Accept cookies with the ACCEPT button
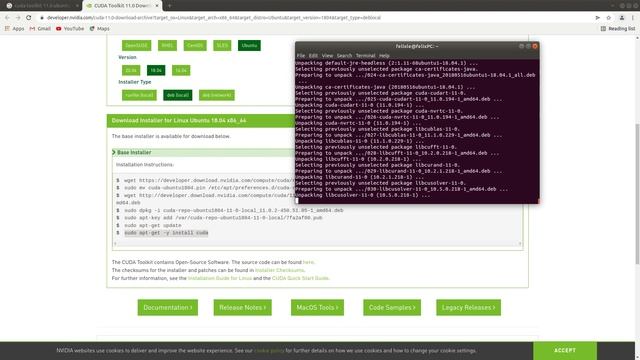Screen dimensions: 640x360 coord(565,351)
